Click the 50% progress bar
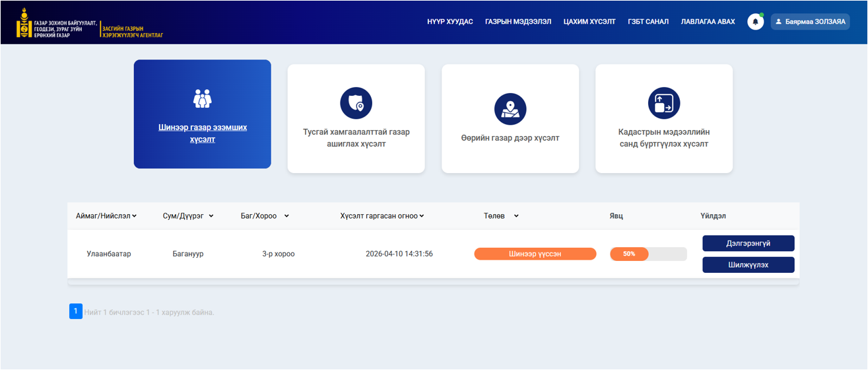This screenshot has height=370, width=868. [x=648, y=254]
